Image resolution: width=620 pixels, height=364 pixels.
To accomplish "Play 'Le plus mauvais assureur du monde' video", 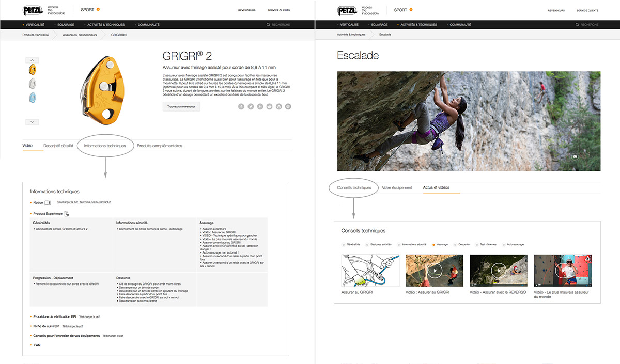I will 563,271.
